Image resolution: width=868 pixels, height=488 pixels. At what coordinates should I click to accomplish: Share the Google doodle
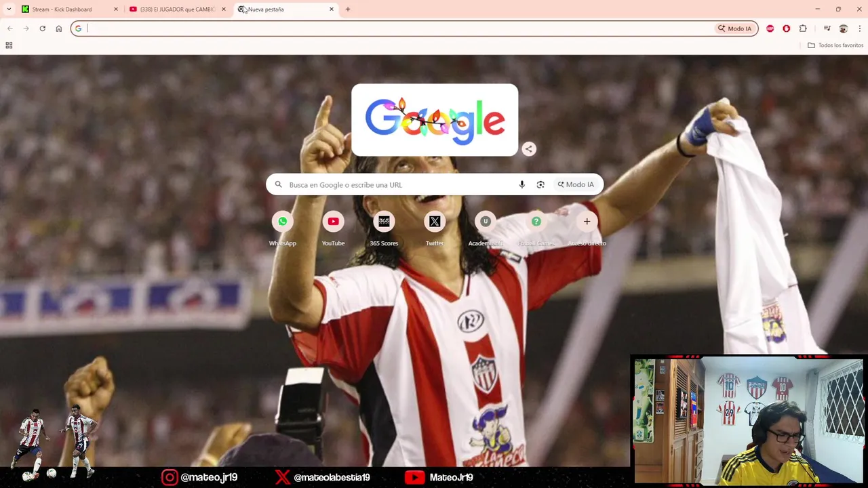[529, 149]
